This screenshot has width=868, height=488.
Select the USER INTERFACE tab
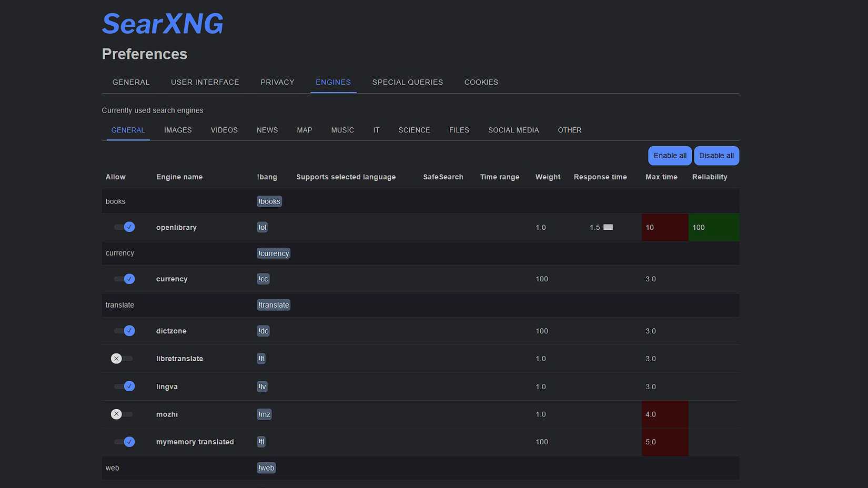pos(205,82)
